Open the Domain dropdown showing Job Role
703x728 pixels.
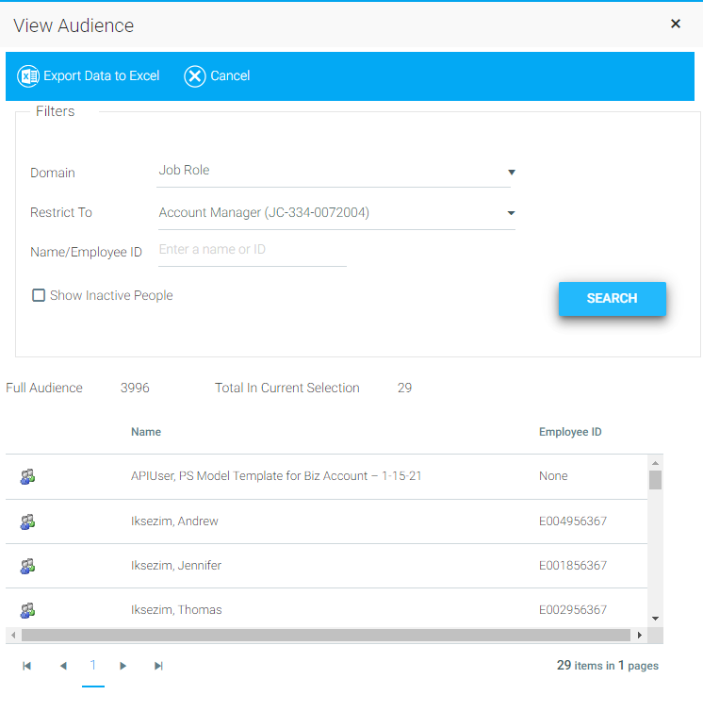(335, 172)
